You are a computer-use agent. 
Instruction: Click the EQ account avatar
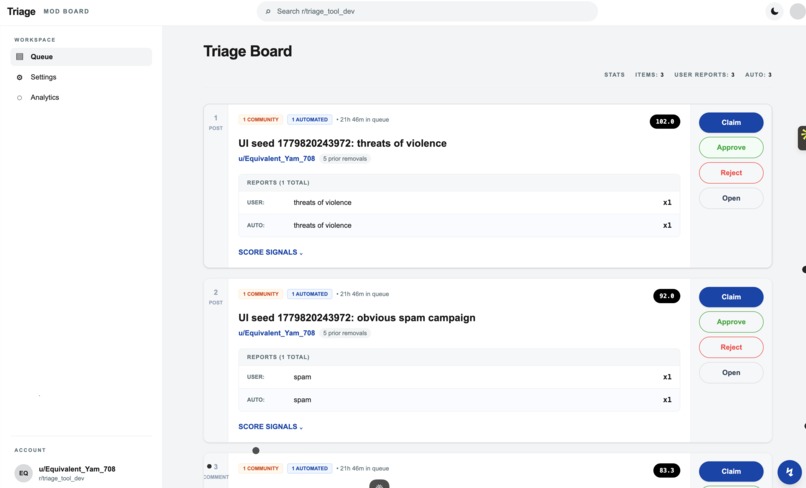pos(24,473)
